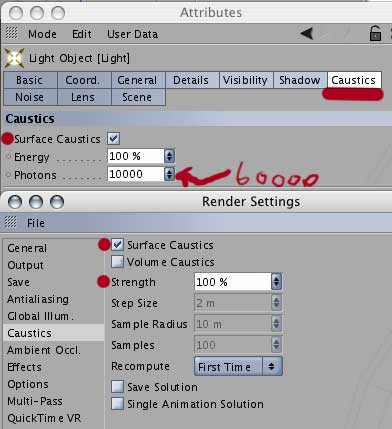Click the Step Size stepper arrows

(276, 303)
